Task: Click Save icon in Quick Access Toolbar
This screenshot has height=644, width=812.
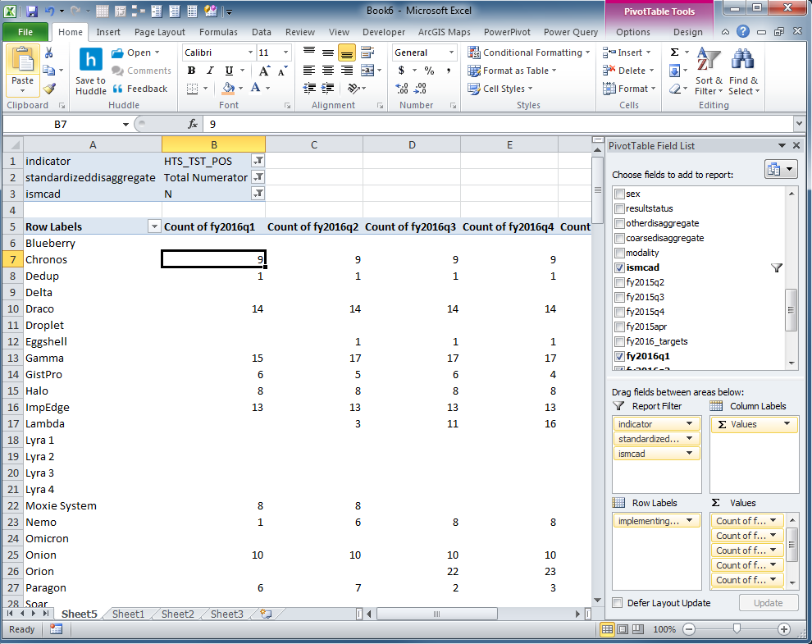Action: pos(32,11)
